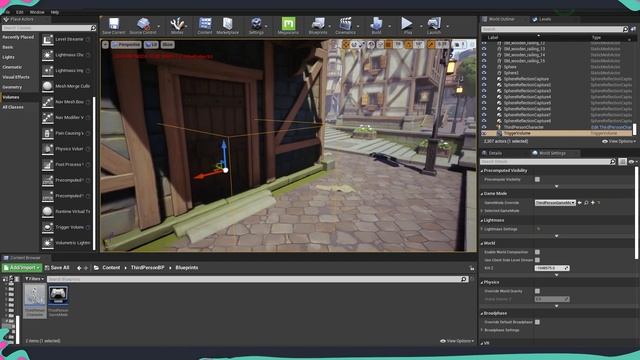
Task: Open the Help menu
Action: click(x=55, y=12)
